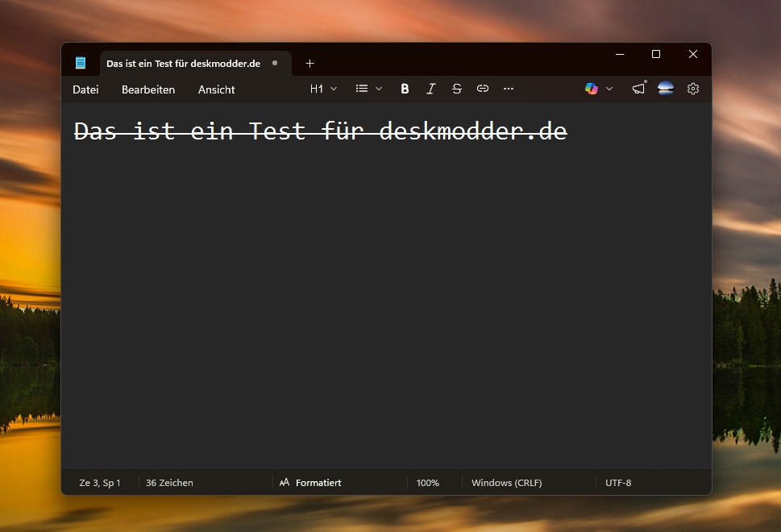Add a new tab with plus icon
This screenshot has width=781, height=532.
click(x=309, y=64)
